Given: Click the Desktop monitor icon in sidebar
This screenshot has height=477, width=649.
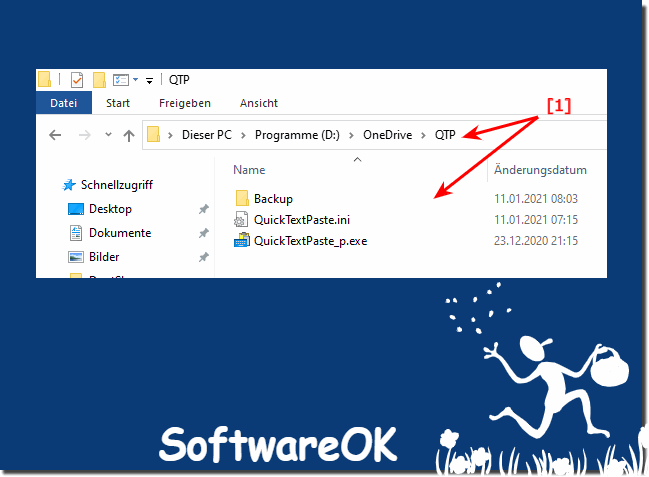Looking at the screenshot, I should point(76,209).
